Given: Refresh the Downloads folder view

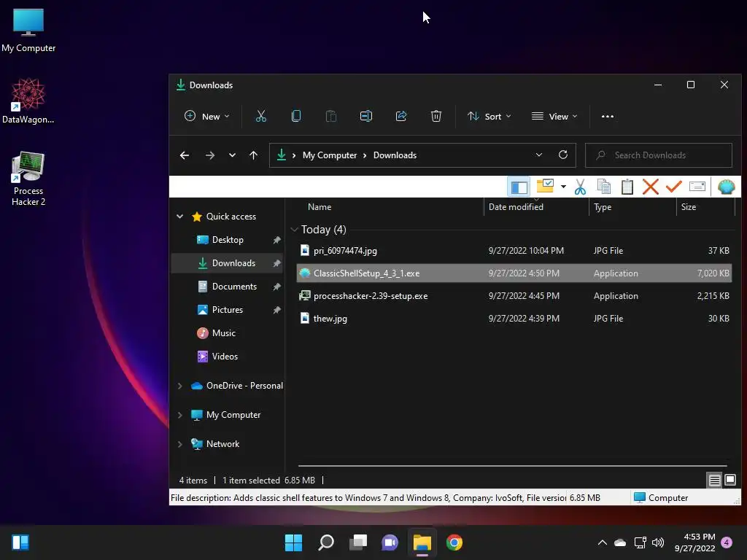Looking at the screenshot, I should 562,155.
